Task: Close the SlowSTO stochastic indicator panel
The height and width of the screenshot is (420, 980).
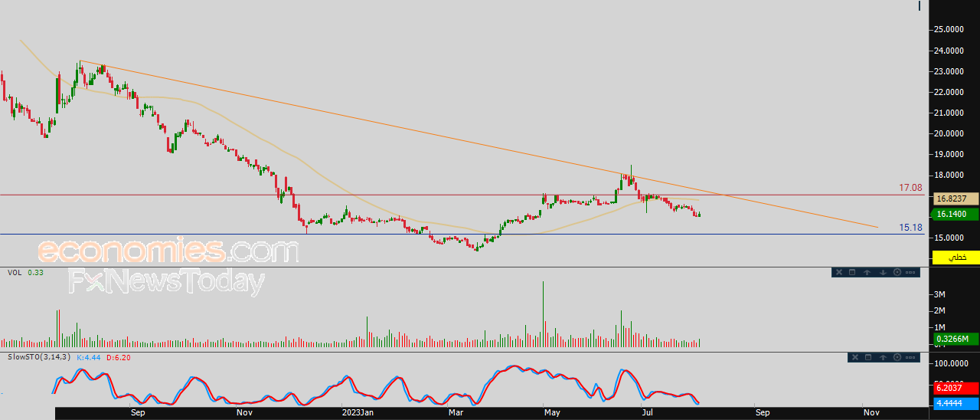Action: 855,357
